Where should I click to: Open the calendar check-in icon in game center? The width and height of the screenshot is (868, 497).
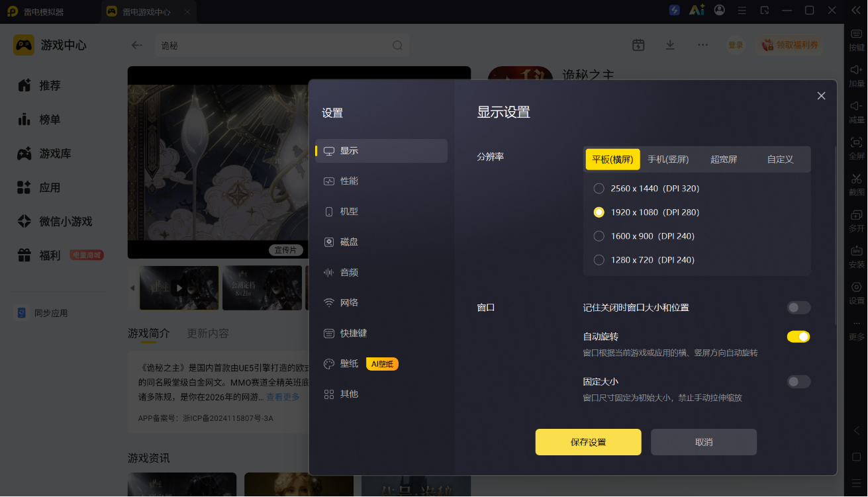(x=638, y=45)
